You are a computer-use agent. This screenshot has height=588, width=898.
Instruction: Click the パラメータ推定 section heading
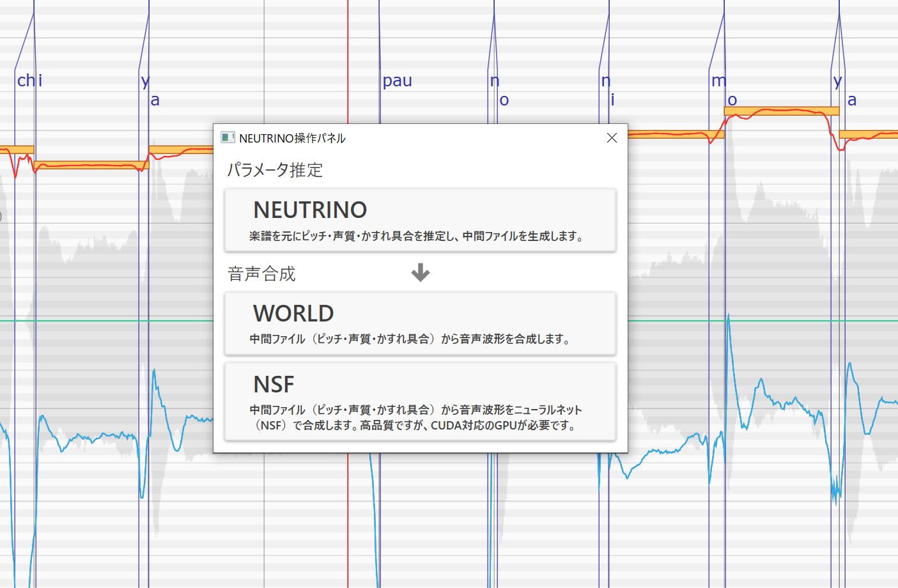coord(275,170)
